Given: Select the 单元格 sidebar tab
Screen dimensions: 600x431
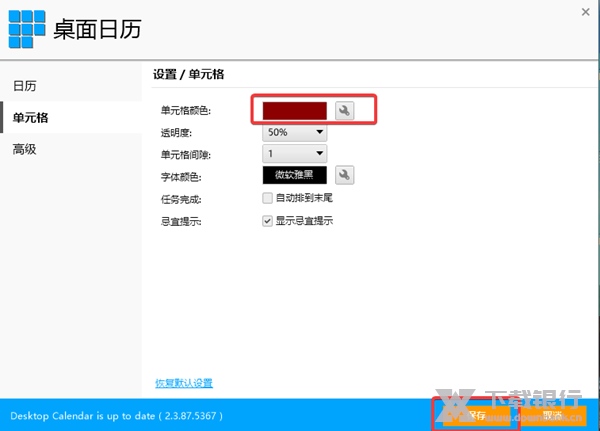Looking at the screenshot, I should point(30,118).
